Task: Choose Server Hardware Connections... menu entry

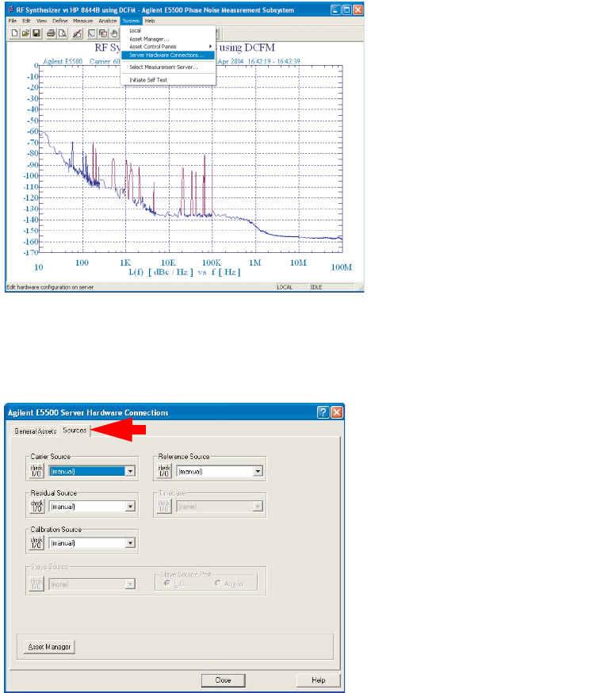Action: coord(168,56)
